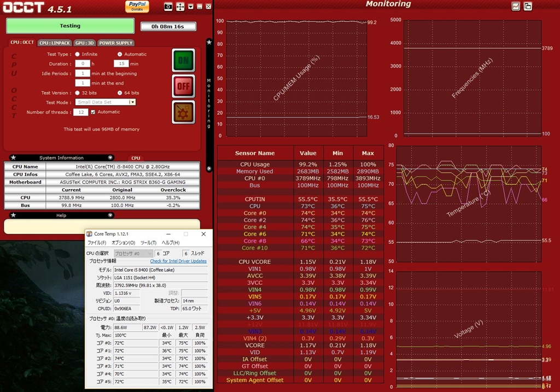This screenshot has height=392, width=560.
Task: Select the CPU tab under System Information
Action: point(136,158)
